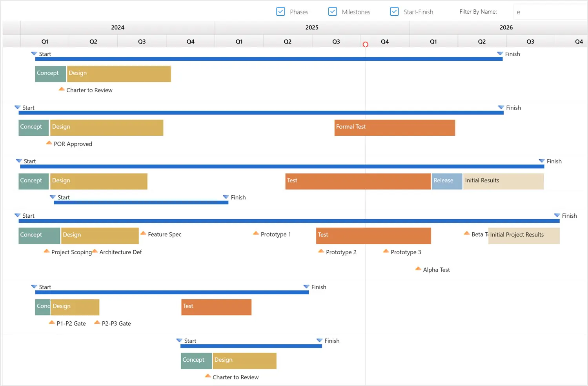Click the bottom project's blue summary bar

[251, 346]
